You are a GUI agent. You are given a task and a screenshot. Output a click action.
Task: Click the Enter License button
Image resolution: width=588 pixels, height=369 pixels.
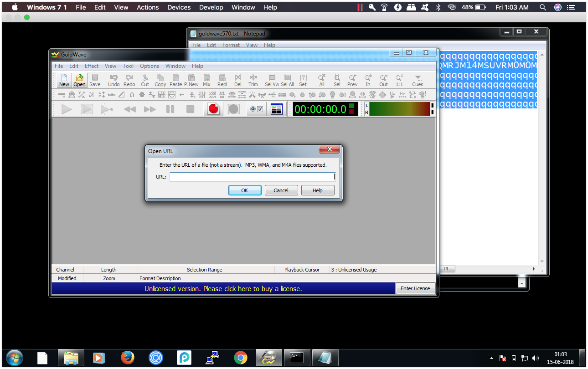[415, 288]
